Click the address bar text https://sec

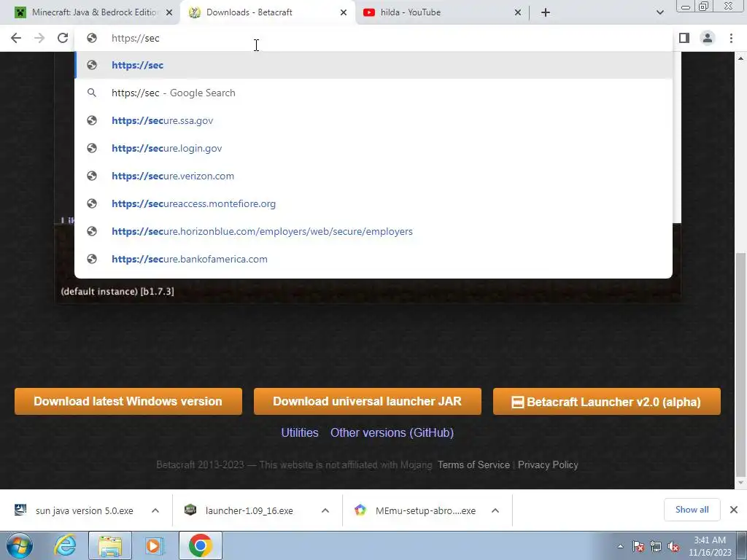135,38
